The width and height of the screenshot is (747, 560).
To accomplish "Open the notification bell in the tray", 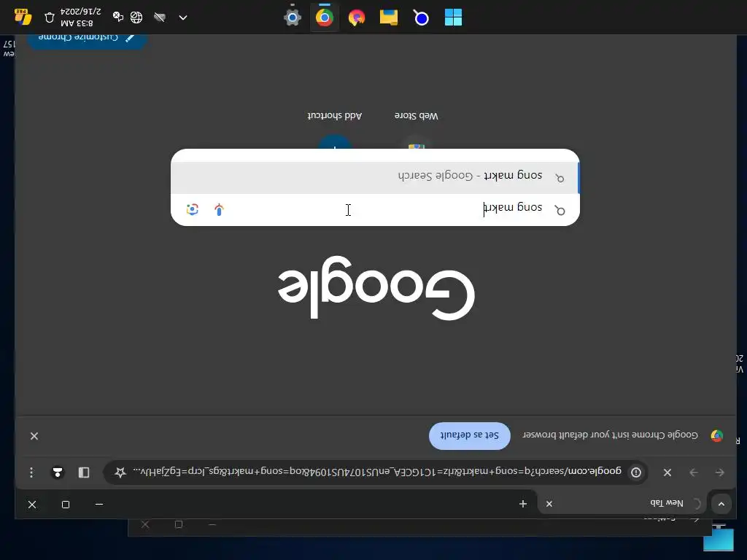I will click(50, 17).
